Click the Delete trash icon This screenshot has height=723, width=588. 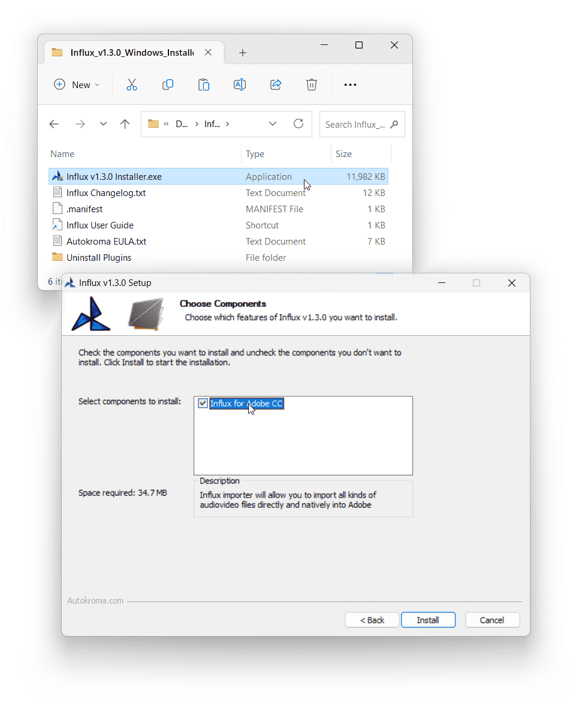pos(312,85)
